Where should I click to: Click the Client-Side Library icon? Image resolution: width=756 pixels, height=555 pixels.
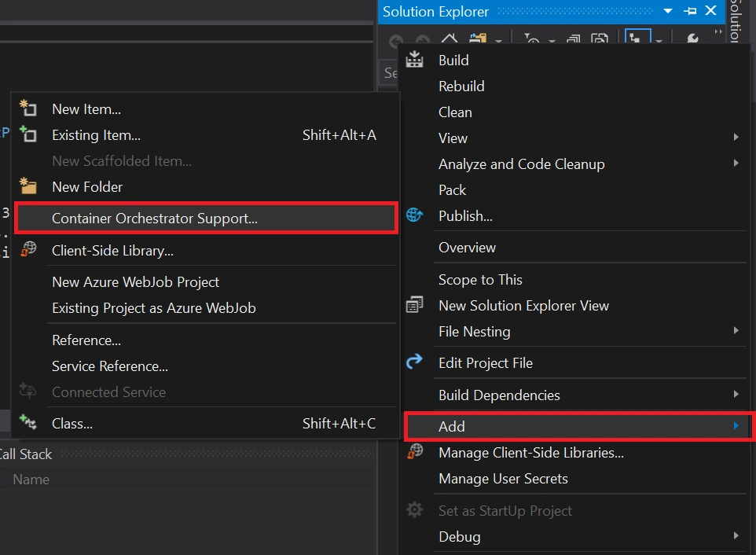[28, 249]
